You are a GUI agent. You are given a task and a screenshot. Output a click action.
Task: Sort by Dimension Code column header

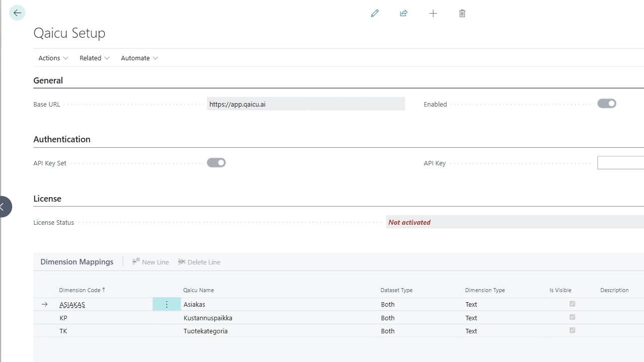coord(82,290)
